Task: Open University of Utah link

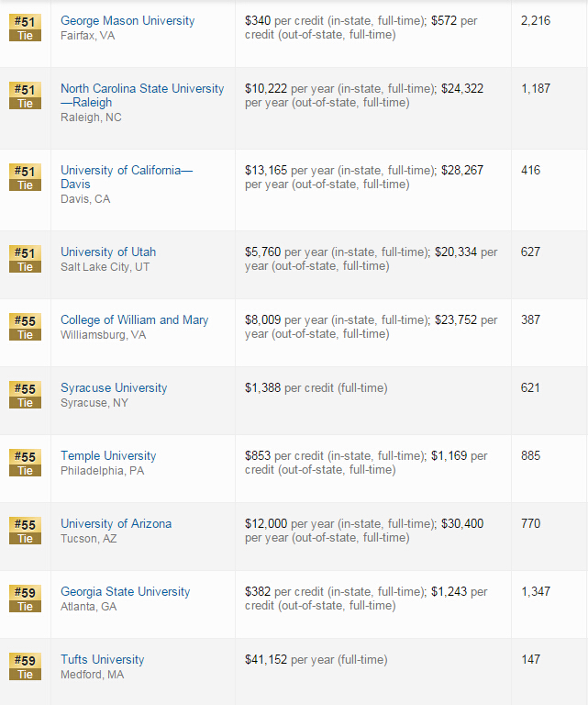Action: (108, 252)
